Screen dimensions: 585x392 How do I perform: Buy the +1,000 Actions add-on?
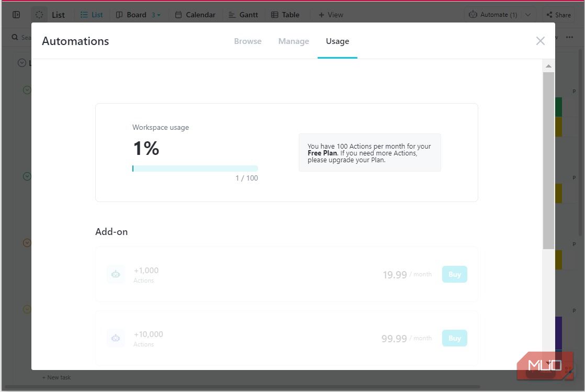click(x=454, y=274)
